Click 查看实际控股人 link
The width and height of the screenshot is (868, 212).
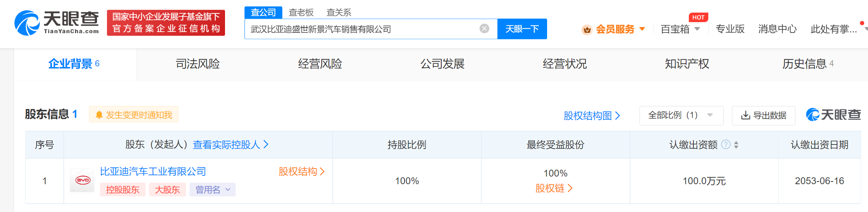point(231,145)
